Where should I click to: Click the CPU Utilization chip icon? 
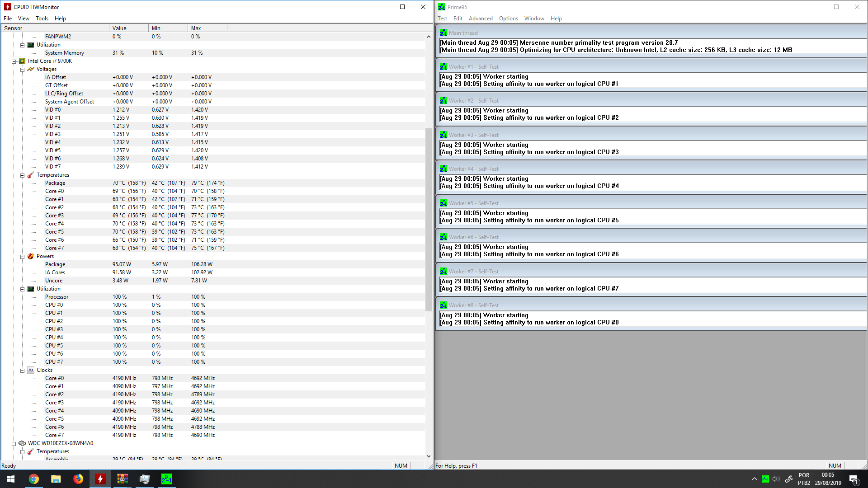tap(31, 289)
